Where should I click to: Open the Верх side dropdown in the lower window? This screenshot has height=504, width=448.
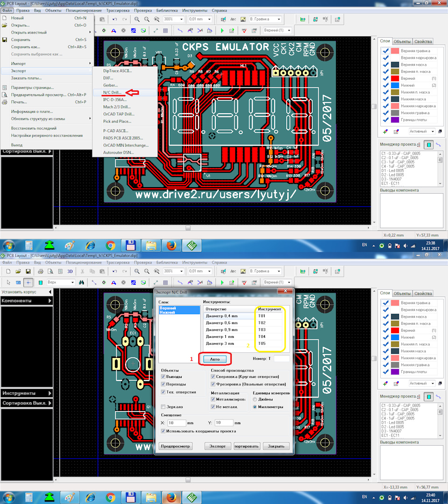pyautogui.click(x=73, y=282)
